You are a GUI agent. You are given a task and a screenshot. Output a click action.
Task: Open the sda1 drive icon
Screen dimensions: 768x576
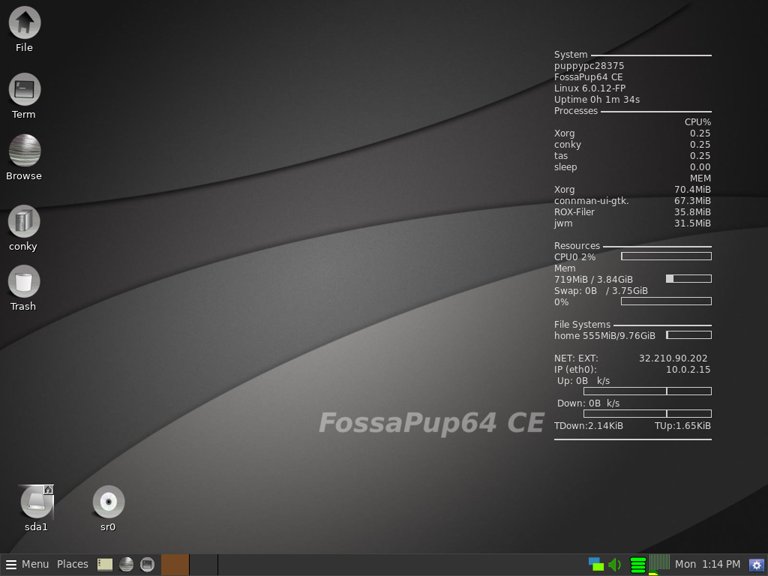click(37, 502)
